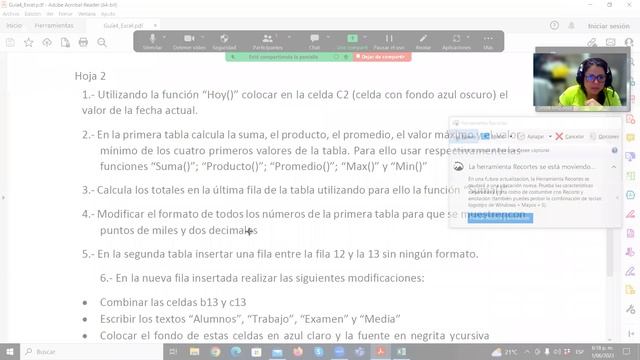
Task: Click Opciones in the Recortes window
Action: 604,136
